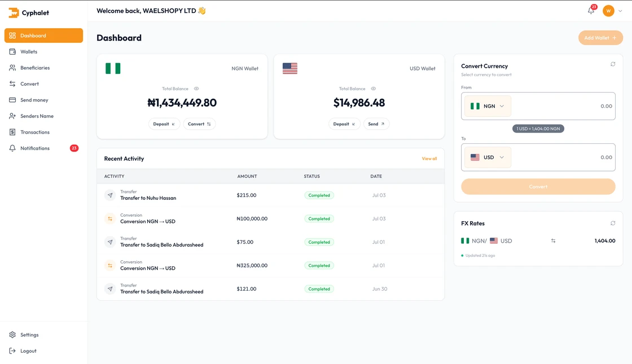Viewport: 632px width, 364px height.
Task: Click the NGN flag in FX Rates
Action: point(465,240)
